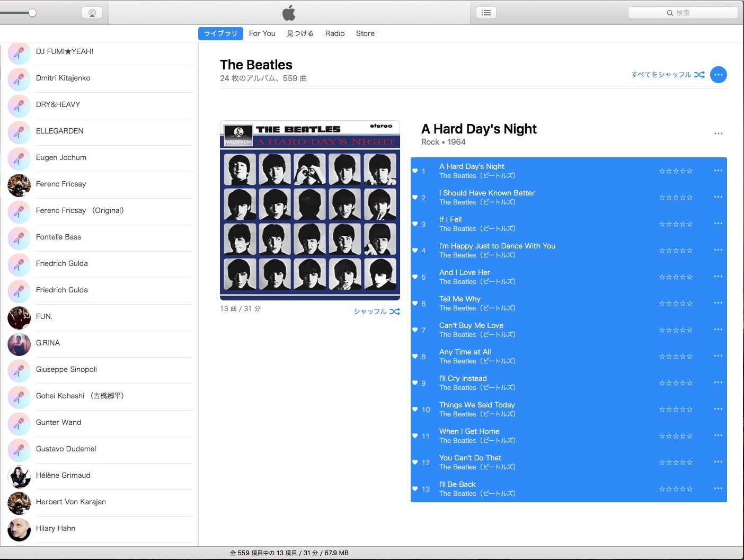Click microphone artist icon beside ELLEGARDEN
The width and height of the screenshot is (744, 560).
click(x=19, y=132)
